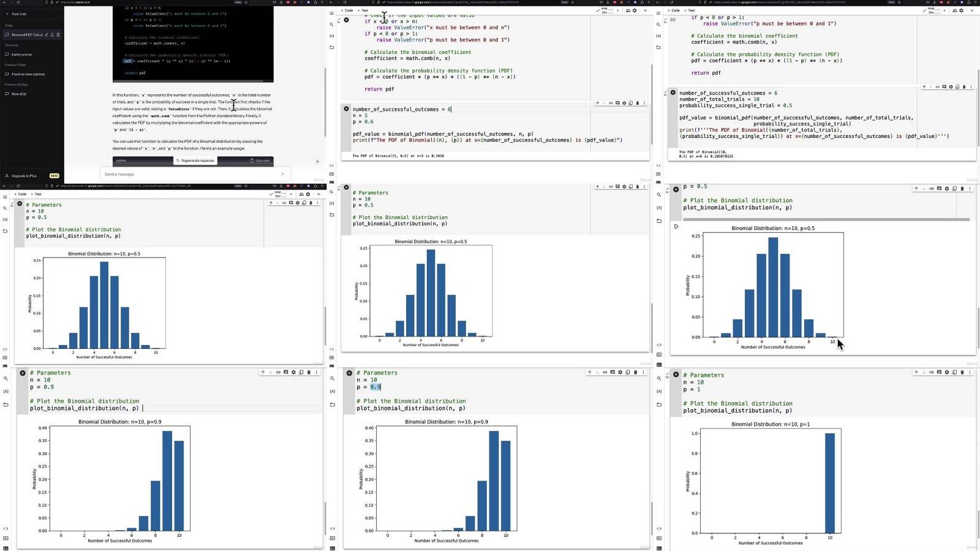Click the trash icon beside Binomial PDF chat

coord(58,35)
